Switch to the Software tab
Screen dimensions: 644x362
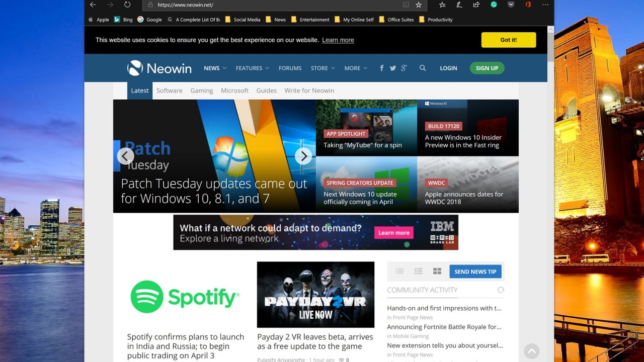point(170,90)
